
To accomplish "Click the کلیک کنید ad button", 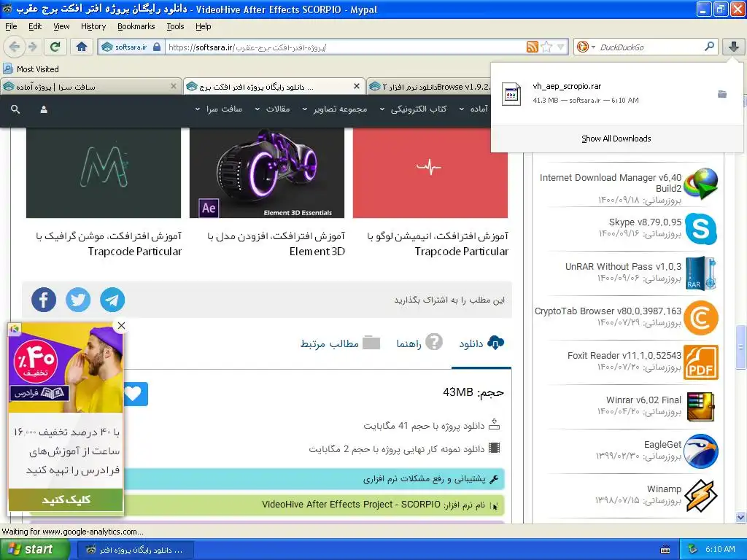I will click(x=66, y=499).
